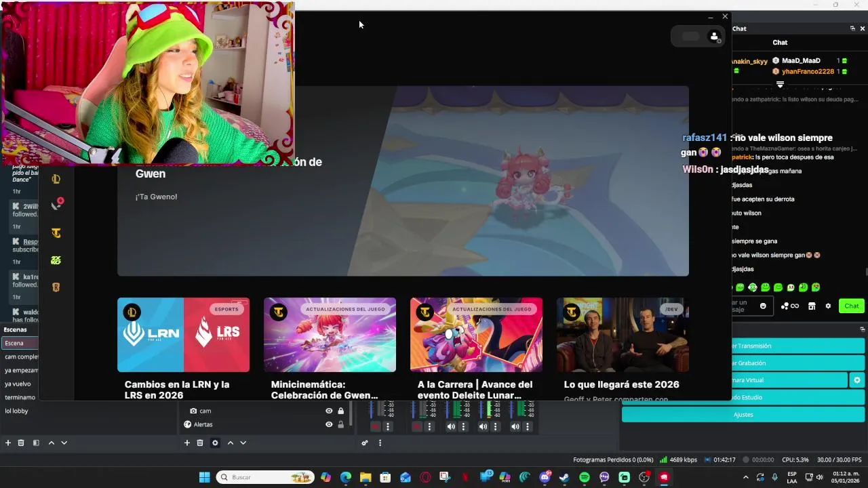Select the Legends of Runeterra sidebar icon
Screen dimensions: 868x488
(56, 287)
